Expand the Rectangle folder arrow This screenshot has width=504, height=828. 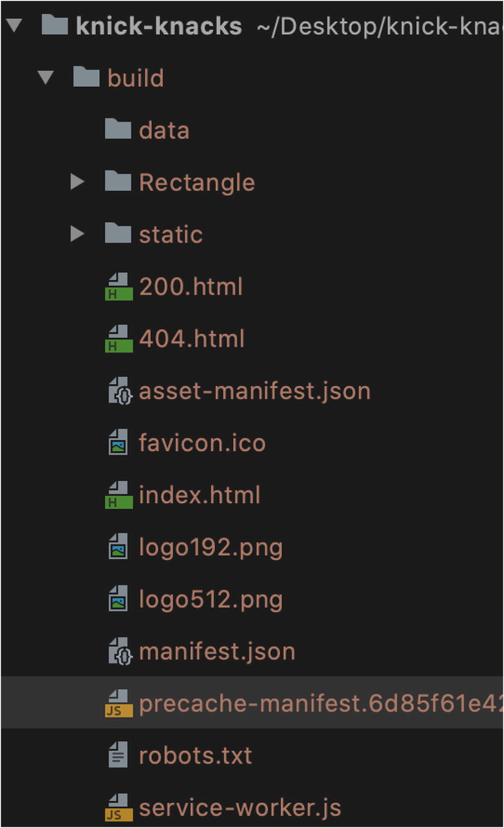[77, 182]
